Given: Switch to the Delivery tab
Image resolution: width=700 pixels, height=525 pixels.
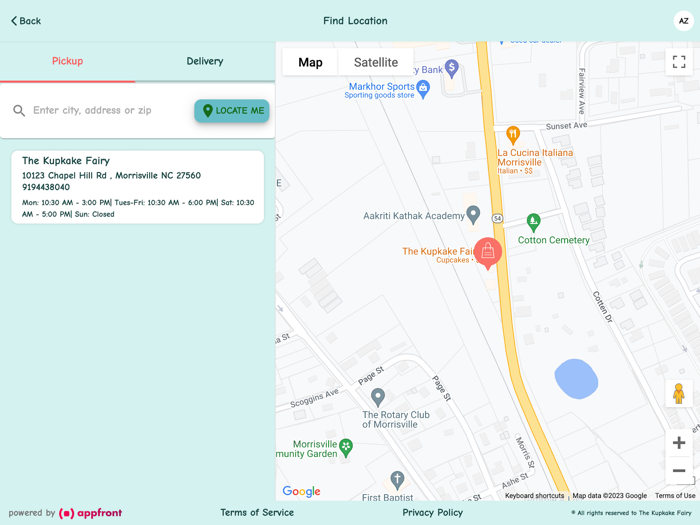Looking at the screenshot, I should [205, 62].
